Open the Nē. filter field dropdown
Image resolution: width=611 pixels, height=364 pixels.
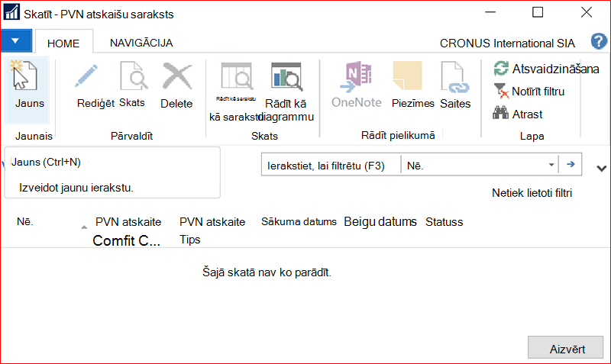pos(551,165)
